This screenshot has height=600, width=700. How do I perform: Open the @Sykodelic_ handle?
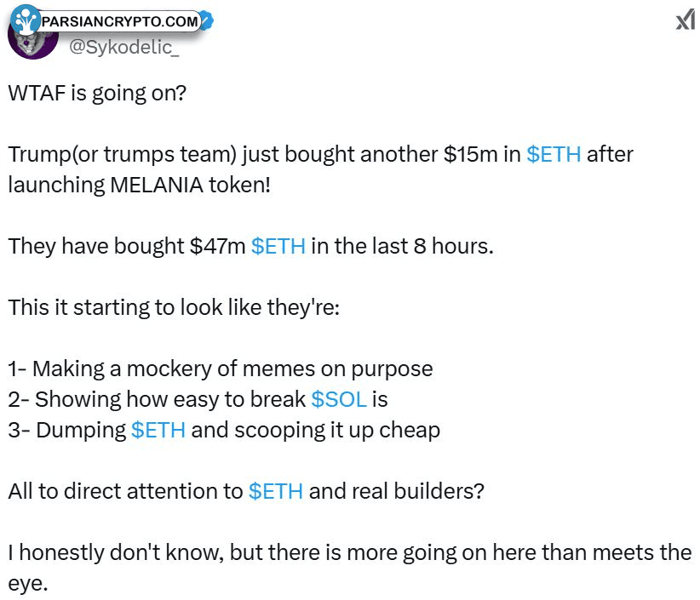point(124,48)
